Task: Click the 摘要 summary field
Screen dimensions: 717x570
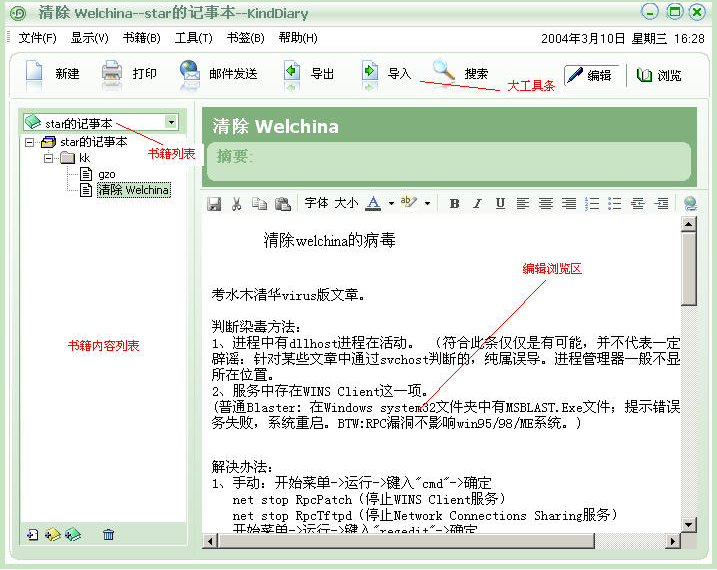Action: point(449,161)
